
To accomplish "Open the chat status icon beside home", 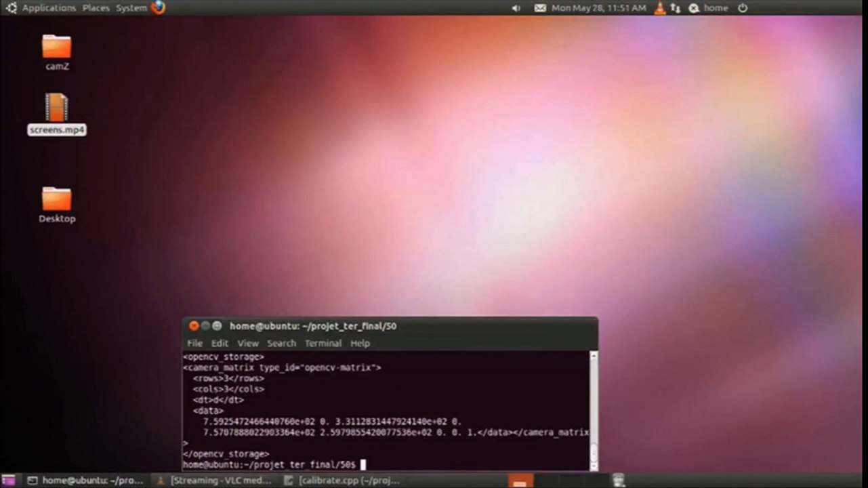I will coord(694,8).
